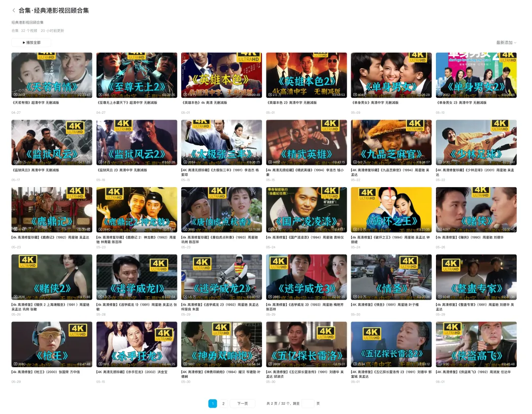Go back using the arrow beside 合集
Image resolution: width=532 pixels, height=414 pixels.
tap(14, 10)
